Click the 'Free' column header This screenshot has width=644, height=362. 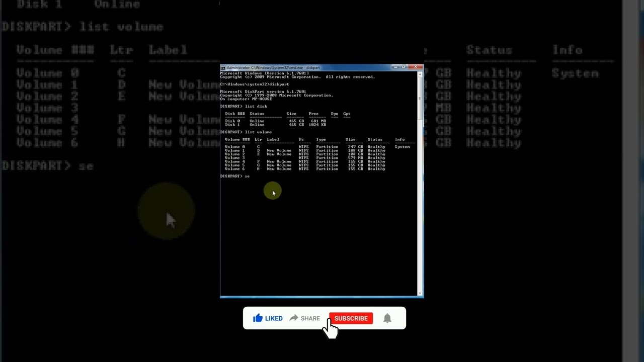tap(313, 114)
